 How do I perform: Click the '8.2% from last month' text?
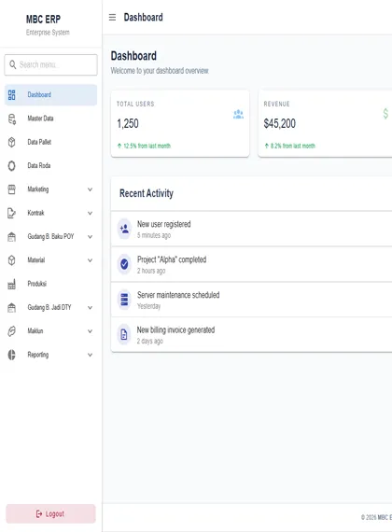(293, 146)
